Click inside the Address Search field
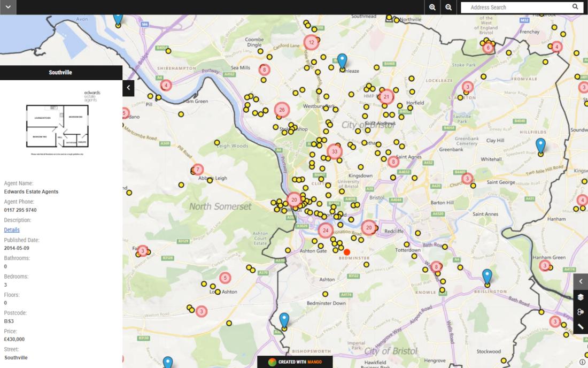Viewport: 588px width, 368px height. point(513,7)
